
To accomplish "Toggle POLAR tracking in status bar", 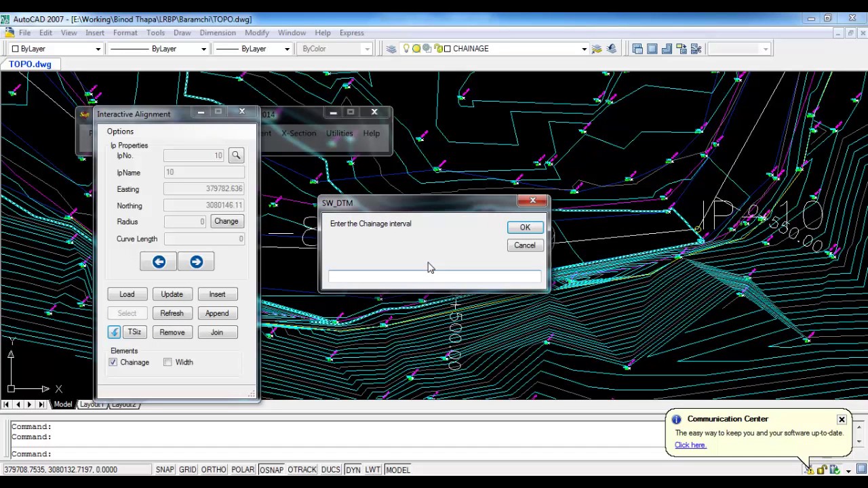I will tap(243, 470).
